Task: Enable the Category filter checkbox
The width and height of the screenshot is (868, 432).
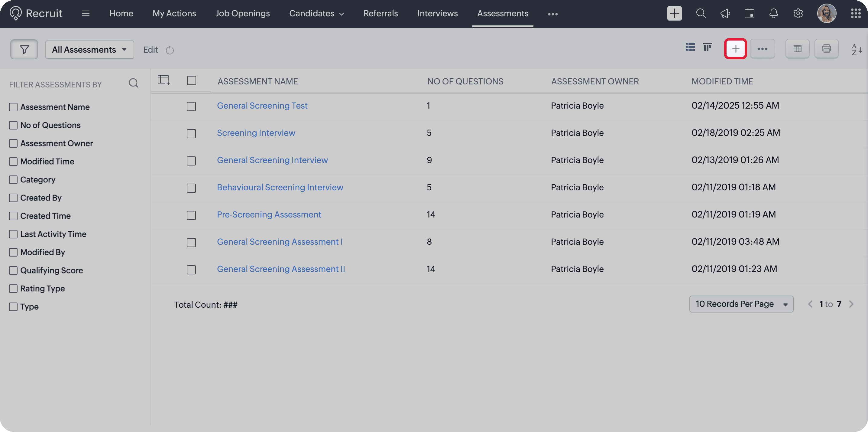Action: 14,180
